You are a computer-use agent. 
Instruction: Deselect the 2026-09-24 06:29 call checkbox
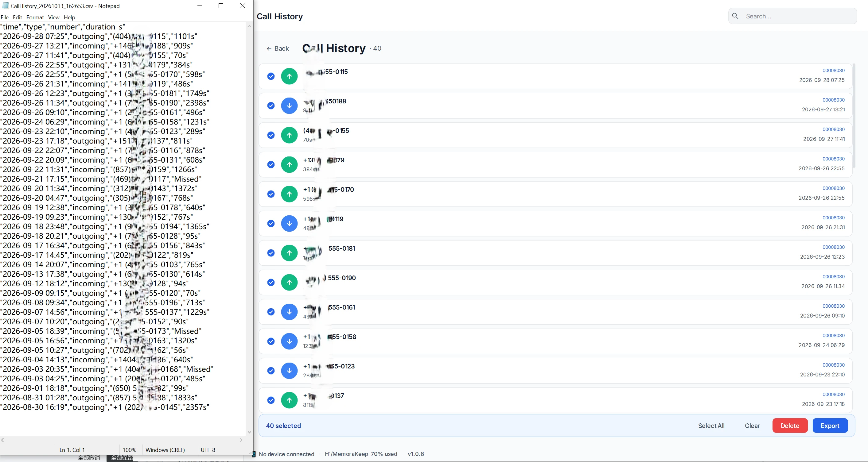click(x=271, y=341)
